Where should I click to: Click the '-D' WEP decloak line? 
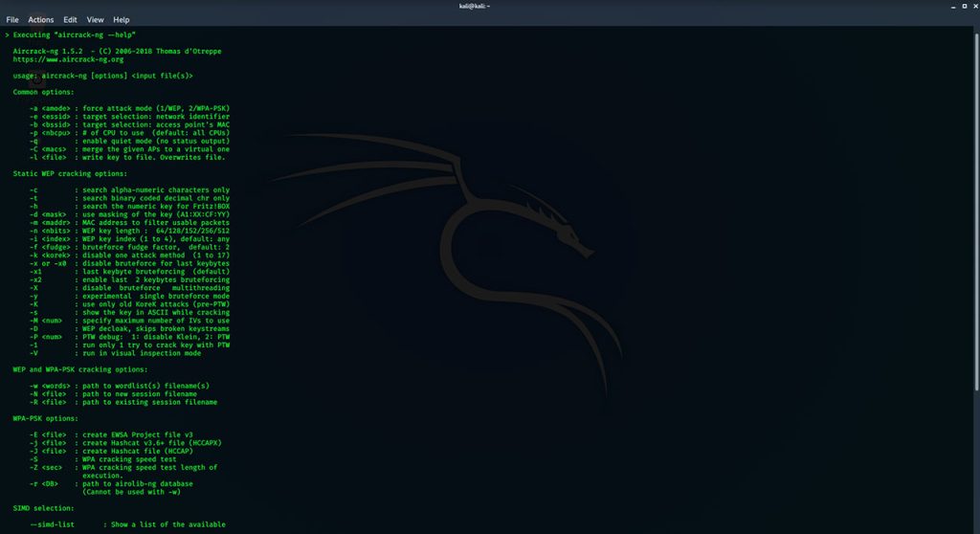pos(129,328)
